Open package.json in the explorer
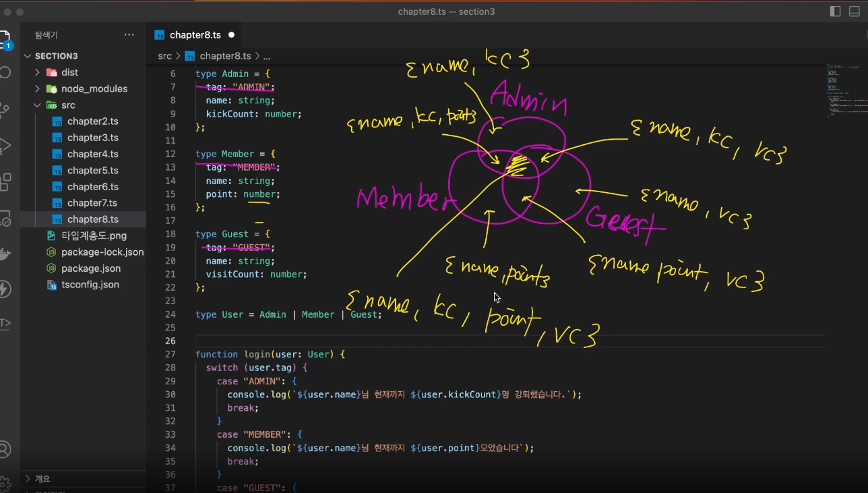Screen dimensions: 868x493 [x=90, y=268]
